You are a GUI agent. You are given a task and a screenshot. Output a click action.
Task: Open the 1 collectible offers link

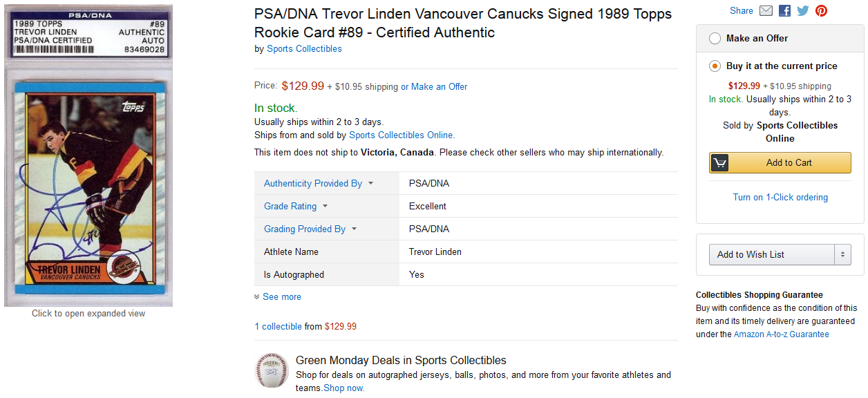point(279,327)
